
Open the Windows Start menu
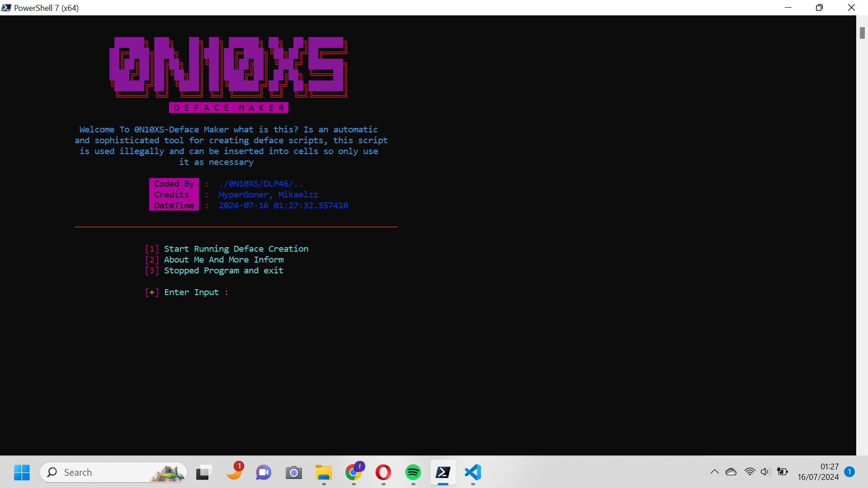tap(22, 472)
